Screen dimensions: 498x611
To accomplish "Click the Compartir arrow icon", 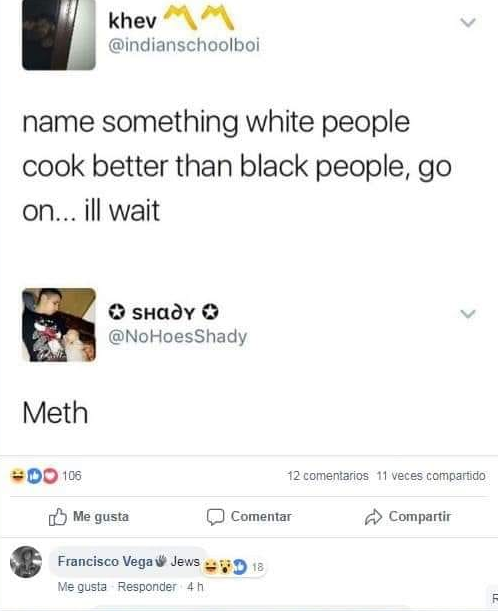I will click(x=373, y=517).
